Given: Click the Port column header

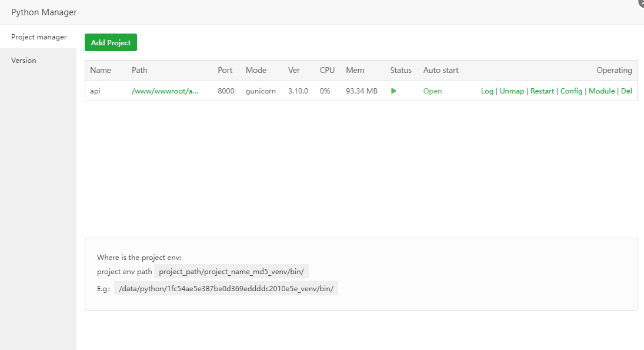Looking at the screenshot, I should (x=225, y=71).
